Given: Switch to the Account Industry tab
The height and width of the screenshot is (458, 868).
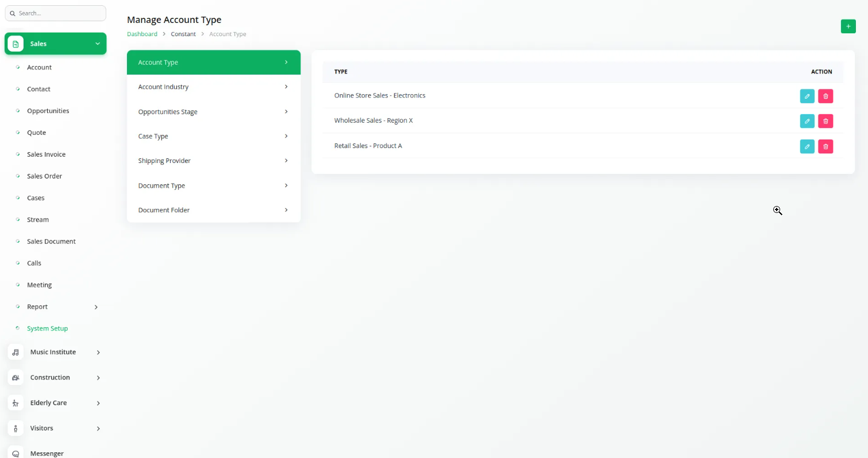Looking at the screenshot, I should [213, 87].
